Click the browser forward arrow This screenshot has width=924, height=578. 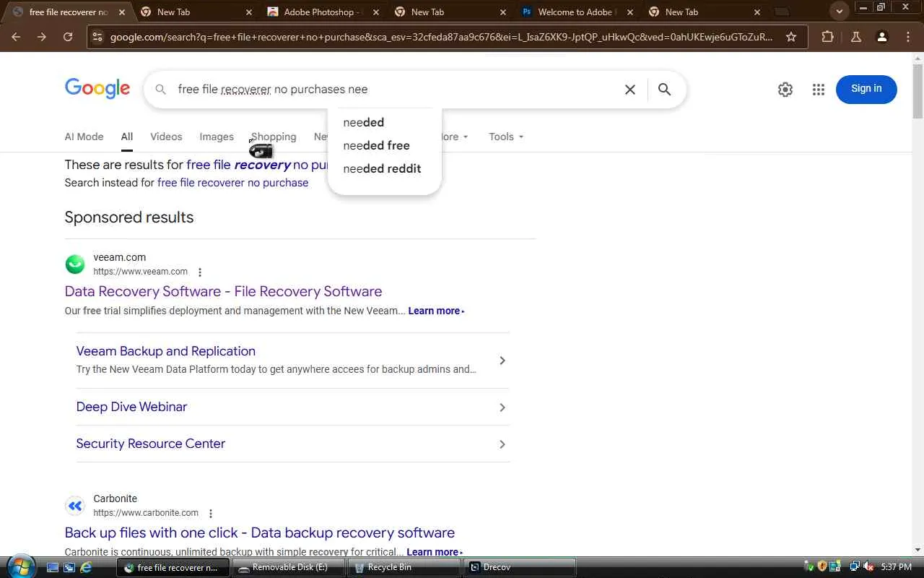pos(42,37)
